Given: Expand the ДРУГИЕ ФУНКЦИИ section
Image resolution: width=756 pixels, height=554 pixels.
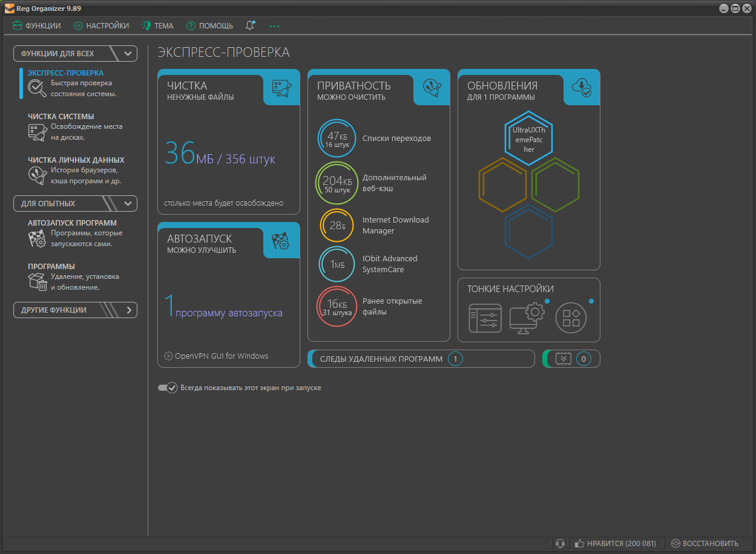Looking at the screenshot, I should click(x=128, y=310).
